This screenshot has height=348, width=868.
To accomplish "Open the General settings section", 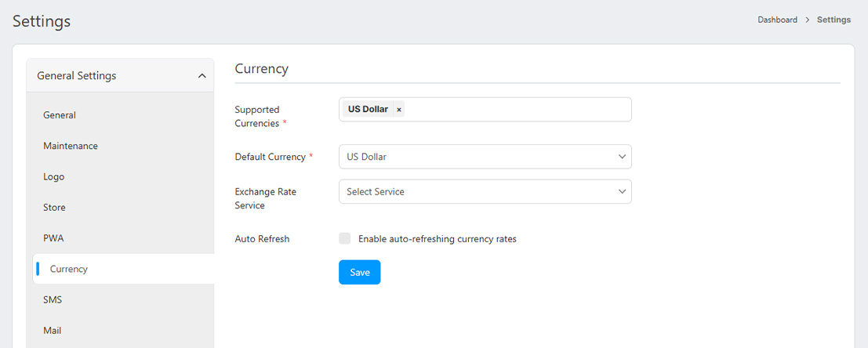I will pos(60,115).
